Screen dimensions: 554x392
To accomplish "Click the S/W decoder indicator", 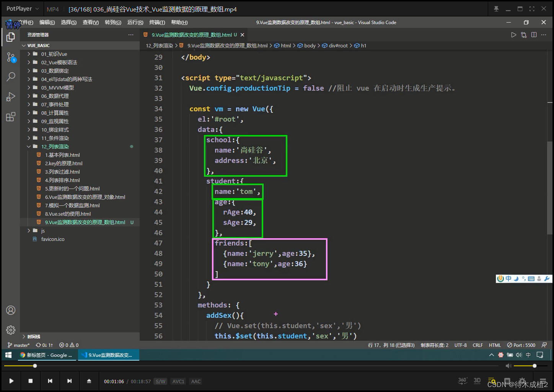I will (161, 381).
